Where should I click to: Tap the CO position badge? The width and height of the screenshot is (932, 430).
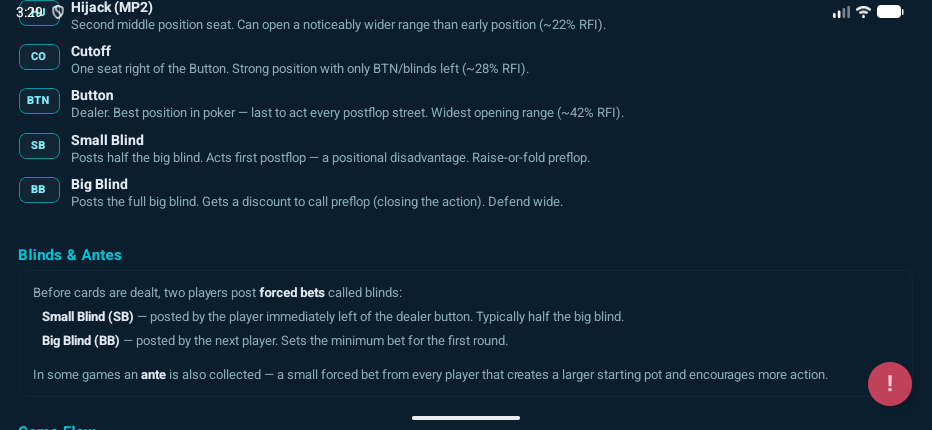pyautogui.click(x=39, y=57)
